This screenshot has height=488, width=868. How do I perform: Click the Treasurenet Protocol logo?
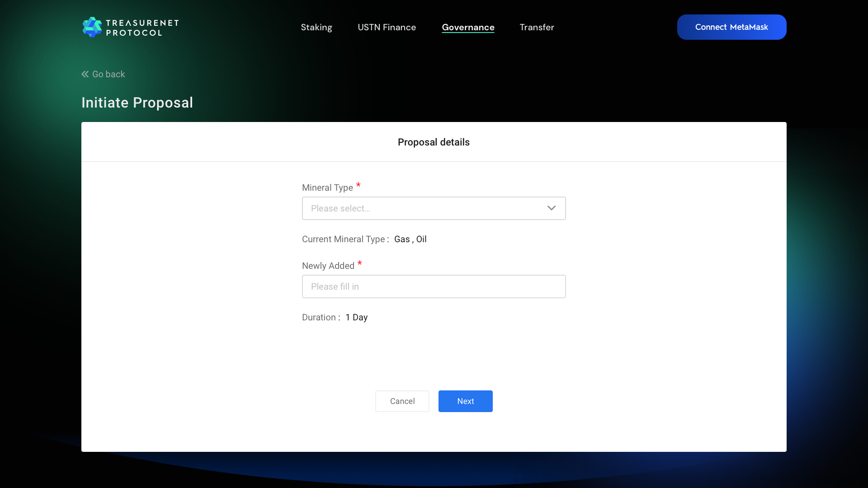coord(130,27)
